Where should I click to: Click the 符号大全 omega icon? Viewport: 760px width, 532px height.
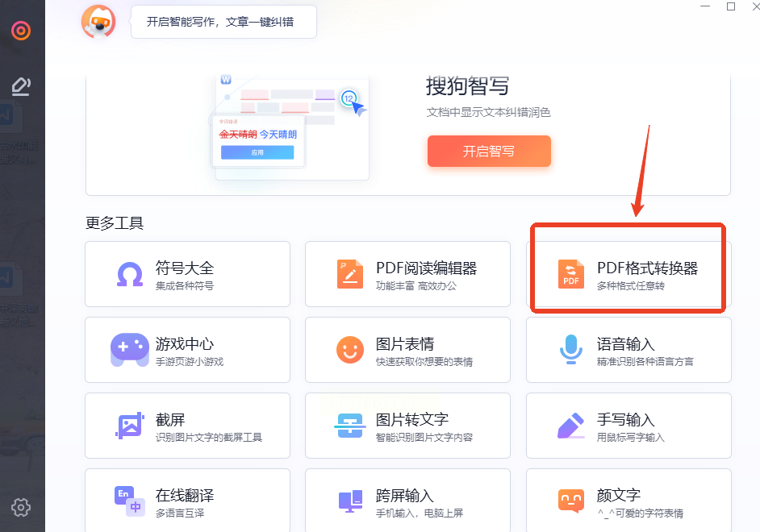(x=130, y=275)
